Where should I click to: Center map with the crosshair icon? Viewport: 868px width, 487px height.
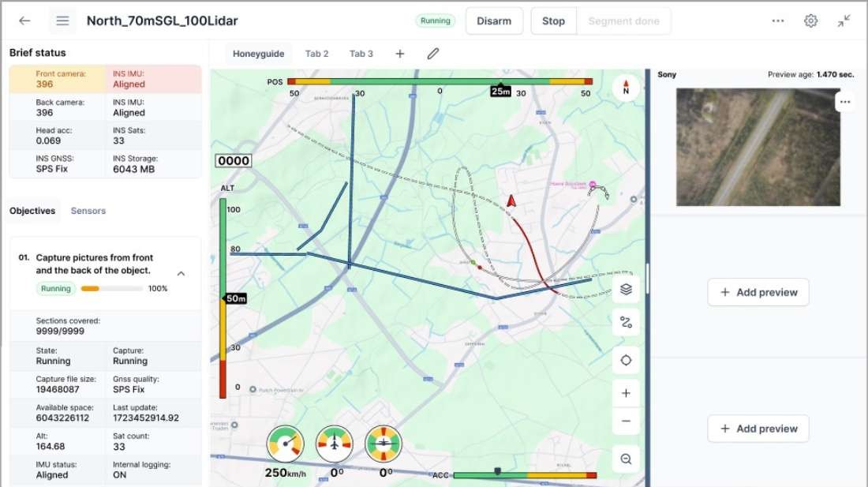(626, 360)
